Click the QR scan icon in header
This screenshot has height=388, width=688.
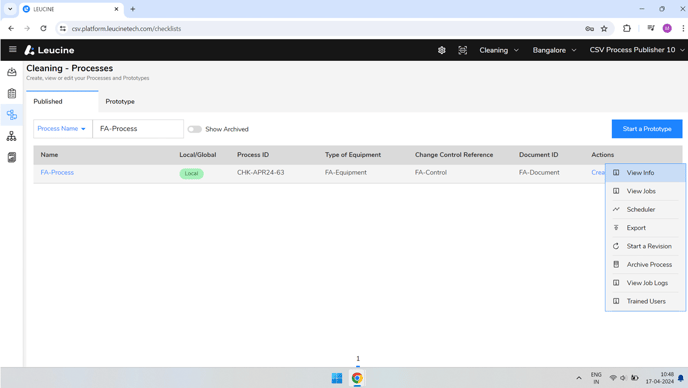tap(462, 50)
